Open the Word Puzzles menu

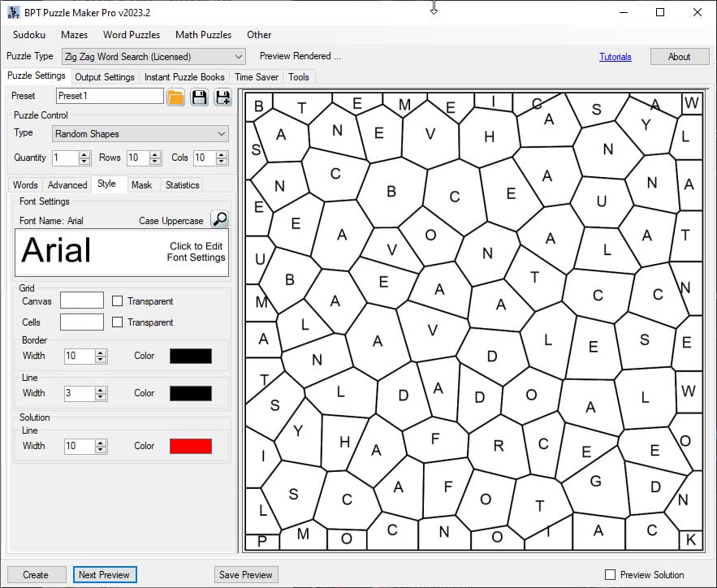(x=132, y=35)
